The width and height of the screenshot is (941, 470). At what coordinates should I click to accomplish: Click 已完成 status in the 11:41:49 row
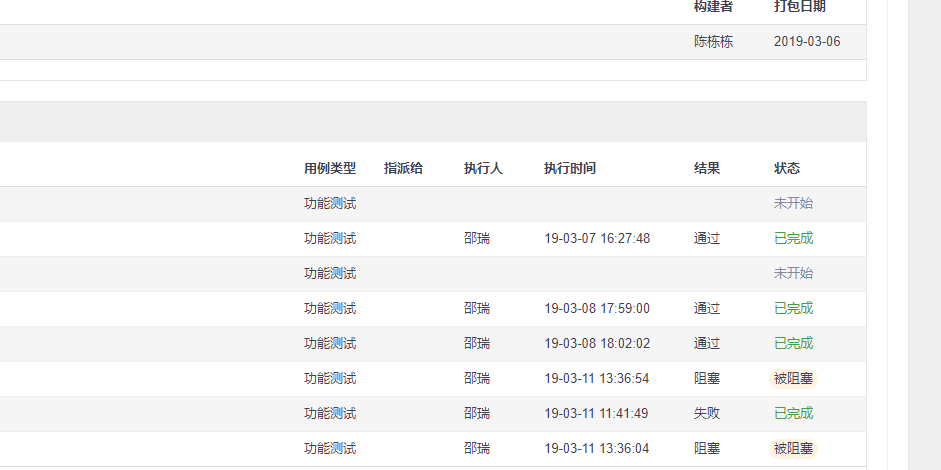point(793,413)
